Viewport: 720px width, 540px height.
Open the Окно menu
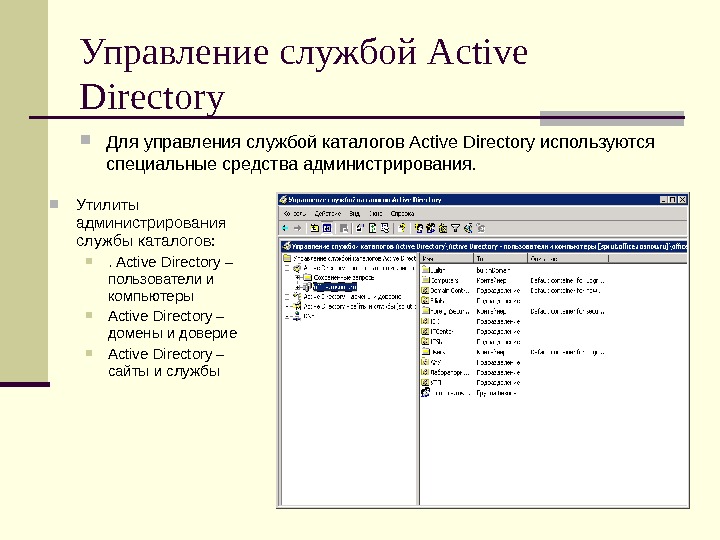(375, 214)
